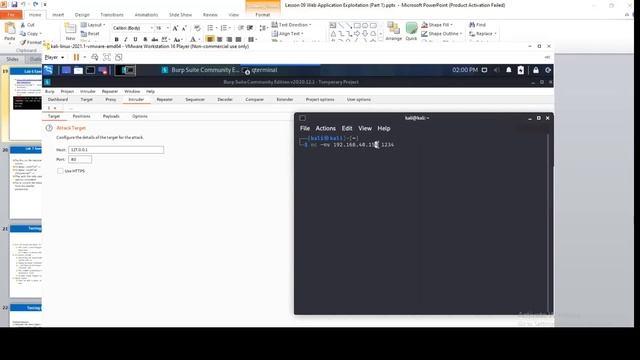Screen dimensions: 640x360
Task: Open the PowerPoint File tab
Action: 11,15
